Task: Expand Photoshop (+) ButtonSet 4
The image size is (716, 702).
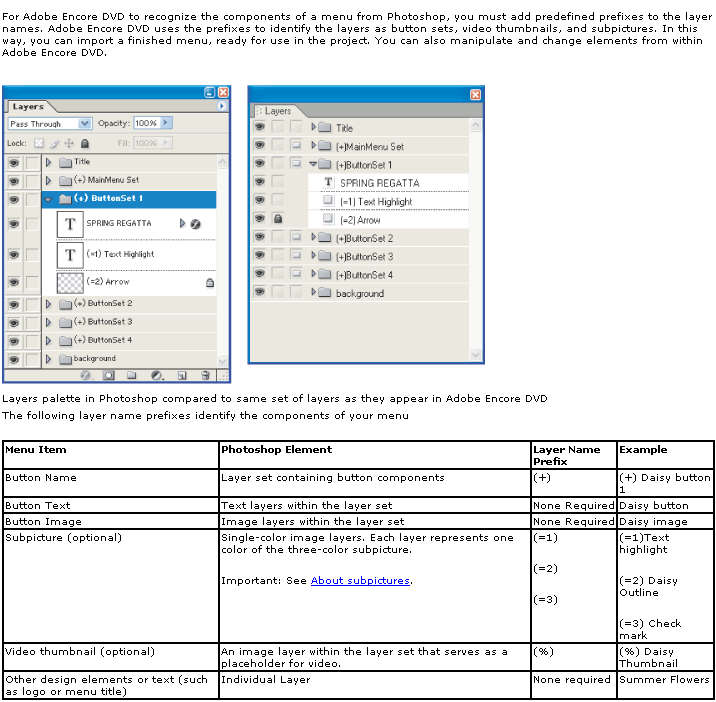Action: (x=48, y=340)
